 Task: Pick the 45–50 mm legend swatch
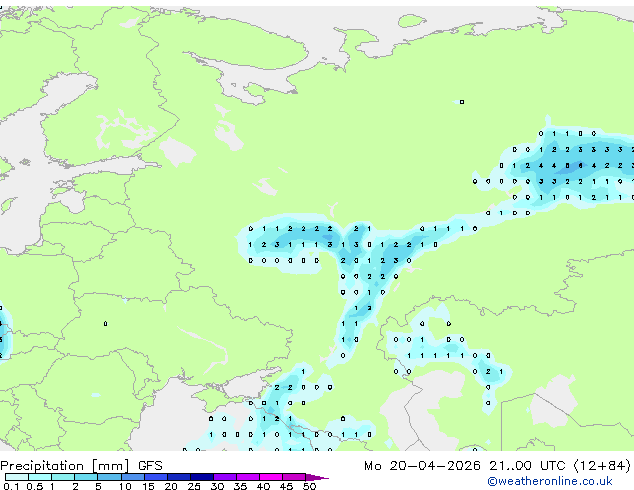coord(294,477)
